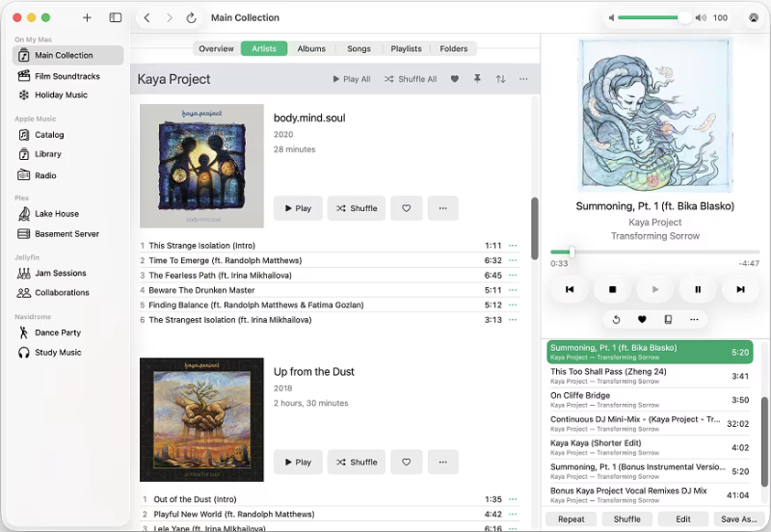Adjust the volume slider
The width and height of the screenshot is (771, 532).
(651, 17)
